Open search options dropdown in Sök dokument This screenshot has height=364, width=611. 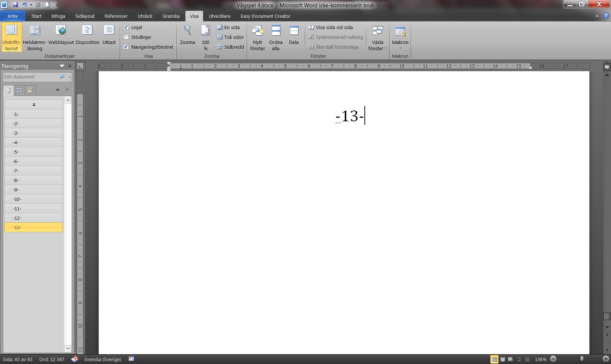[x=69, y=77]
